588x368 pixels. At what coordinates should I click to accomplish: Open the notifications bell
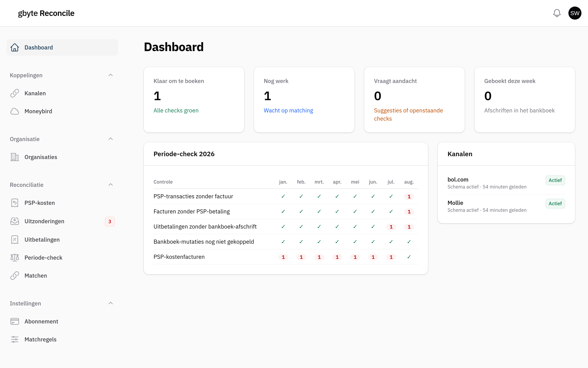[557, 13]
